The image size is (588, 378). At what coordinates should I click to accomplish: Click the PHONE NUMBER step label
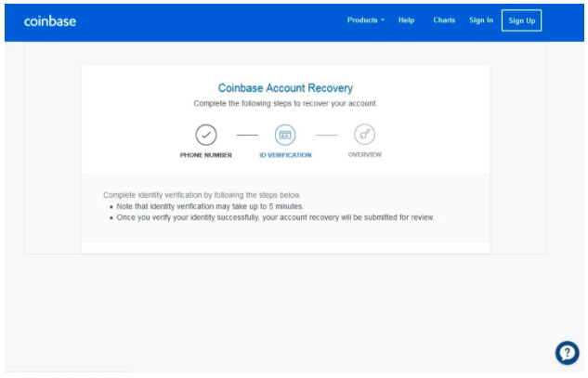point(206,155)
